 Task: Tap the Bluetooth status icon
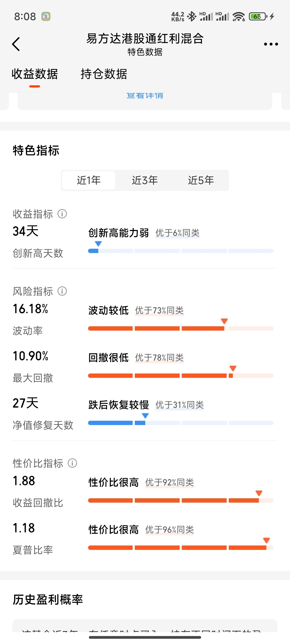[x=192, y=16]
